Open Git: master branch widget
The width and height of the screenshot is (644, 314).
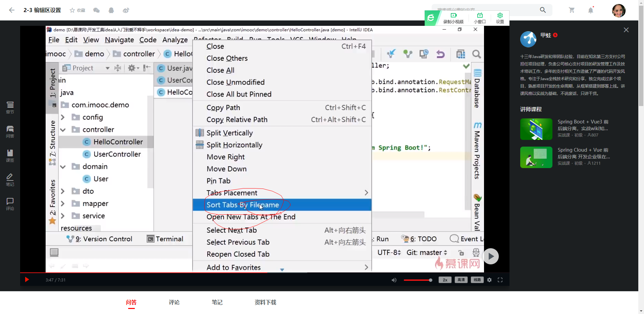(x=427, y=253)
